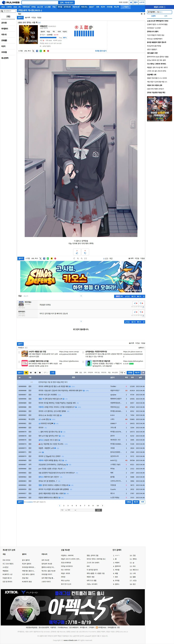Open the print icon on board title bar
Viewport: 174px width, 644px height.
pos(144,14)
